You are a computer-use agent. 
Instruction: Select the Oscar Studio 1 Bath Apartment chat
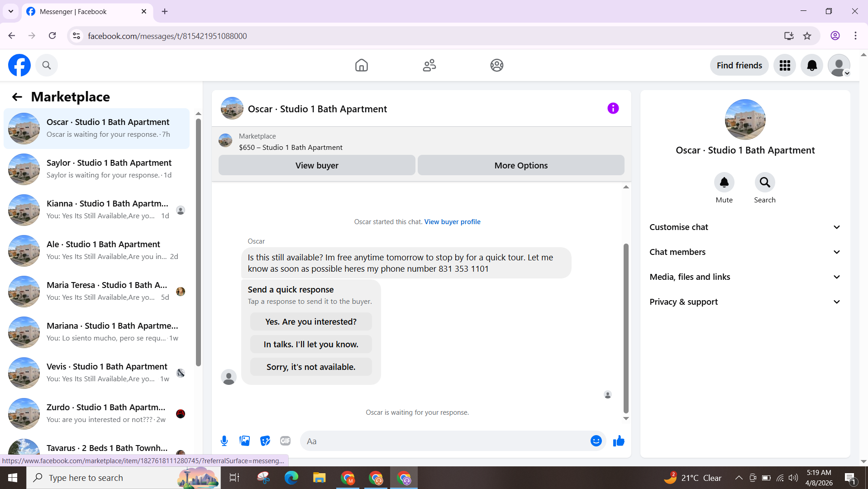coord(96,128)
